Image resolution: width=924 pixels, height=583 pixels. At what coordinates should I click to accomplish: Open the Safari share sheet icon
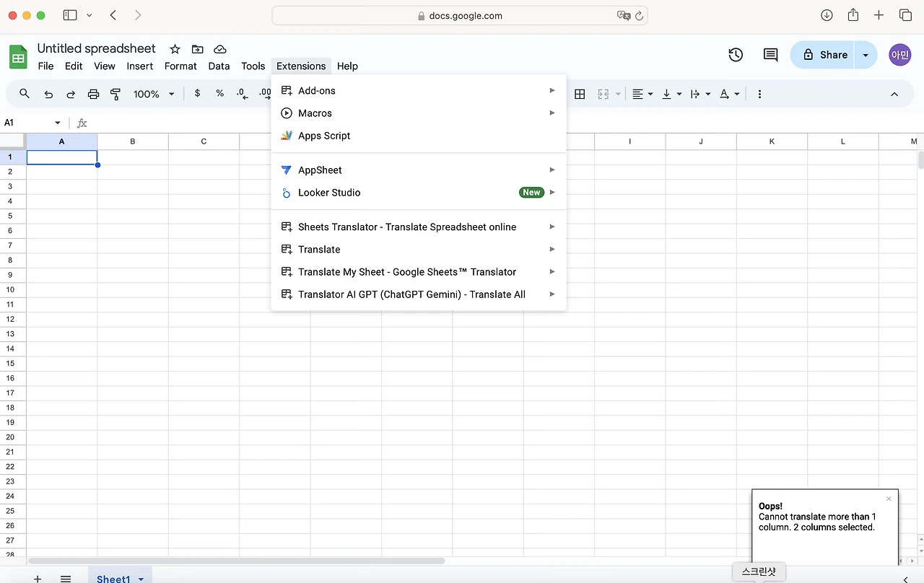853,14
